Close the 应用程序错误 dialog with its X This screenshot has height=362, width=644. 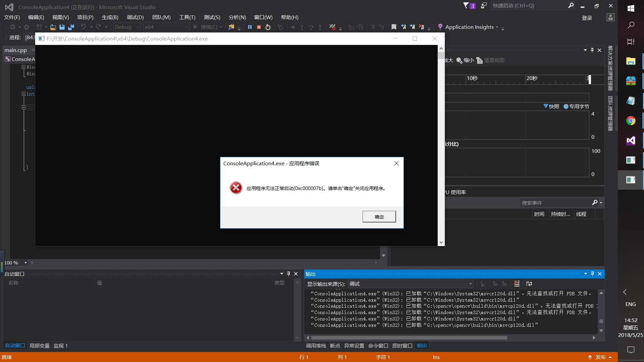[396, 163]
